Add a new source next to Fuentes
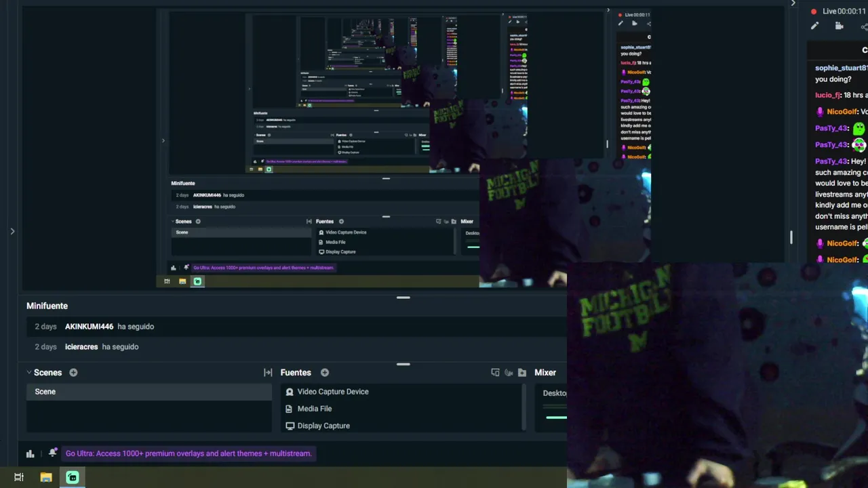This screenshot has width=868, height=488. [325, 372]
